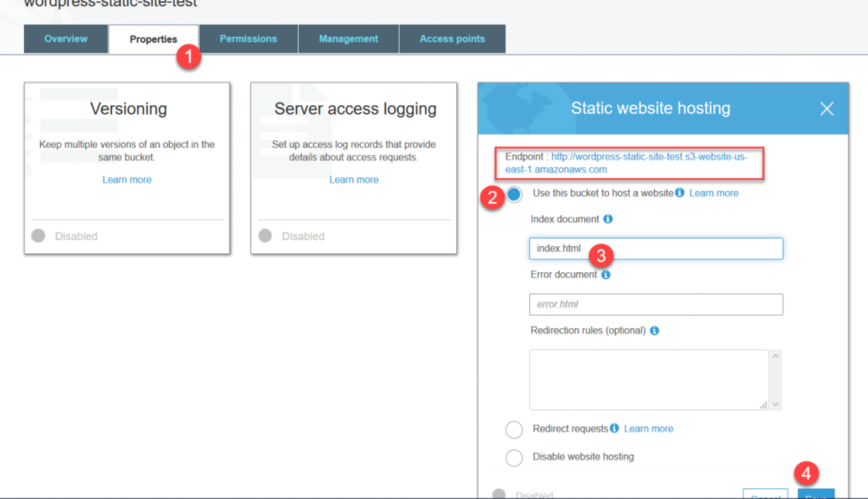868x499 pixels.
Task: Switch to the Overview tab
Action: pyautogui.click(x=66, y=39)
